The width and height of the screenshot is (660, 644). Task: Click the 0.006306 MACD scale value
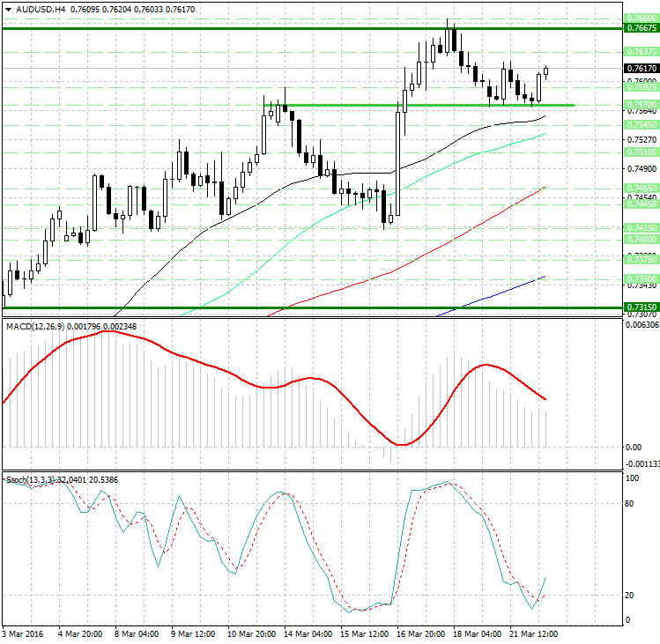pos(642,325)
